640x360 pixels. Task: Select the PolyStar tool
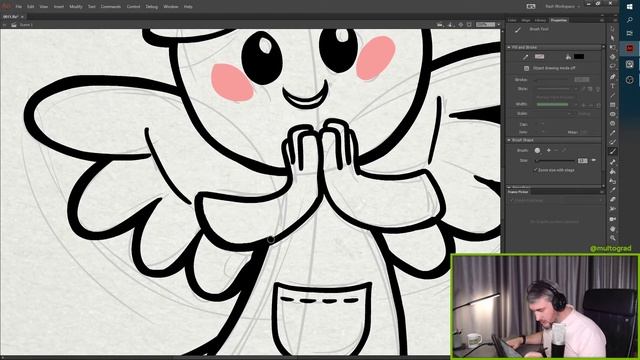click(x=613, y=123)
